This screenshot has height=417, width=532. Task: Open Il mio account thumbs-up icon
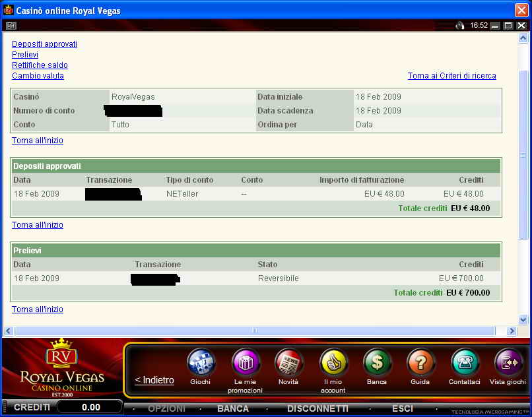tap(333, 362)
